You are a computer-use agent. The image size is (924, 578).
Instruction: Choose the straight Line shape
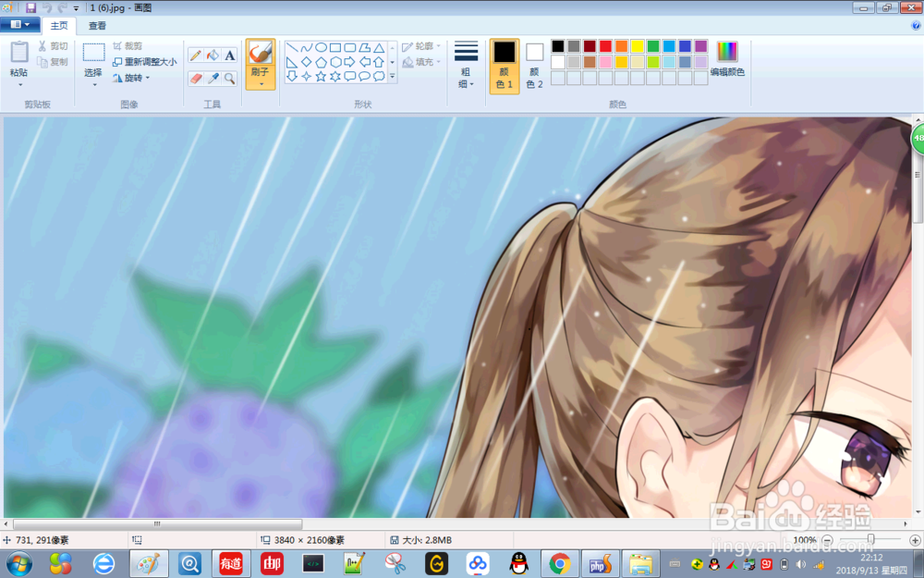point(292,48)
